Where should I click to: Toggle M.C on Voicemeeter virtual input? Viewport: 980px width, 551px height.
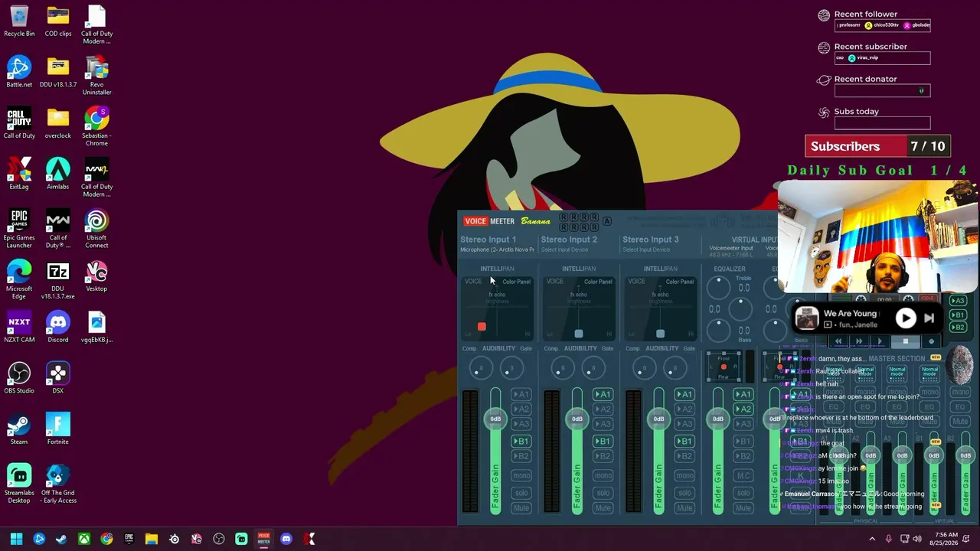(743, 476)
